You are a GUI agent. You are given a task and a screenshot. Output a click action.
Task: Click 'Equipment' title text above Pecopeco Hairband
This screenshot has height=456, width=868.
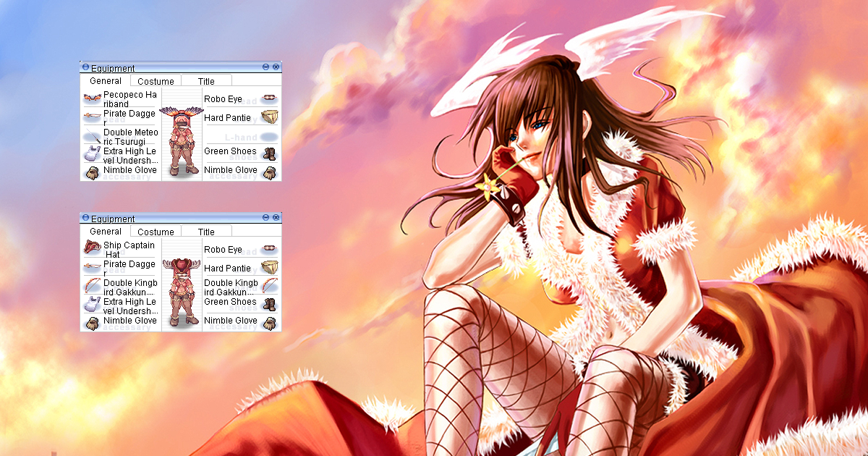click(113, 68)
